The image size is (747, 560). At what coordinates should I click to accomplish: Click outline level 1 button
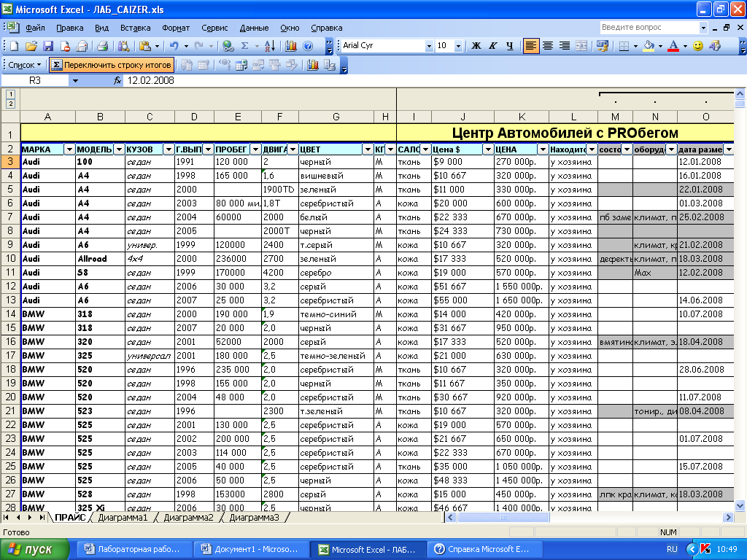point(10,94)
